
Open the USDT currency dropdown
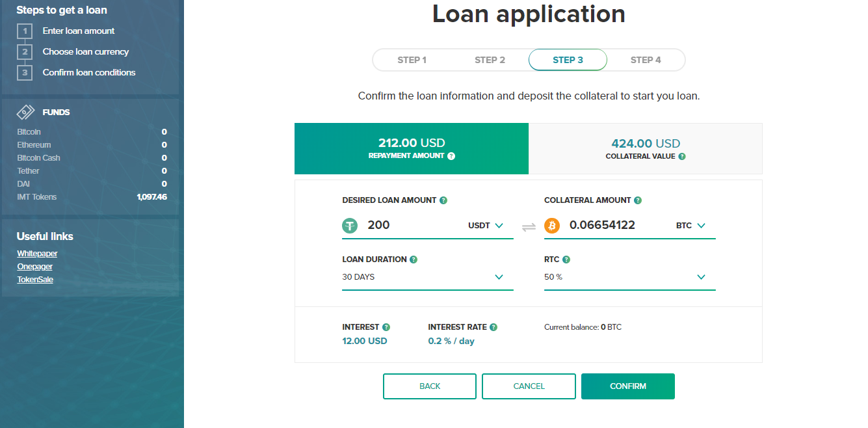(486, 226)
